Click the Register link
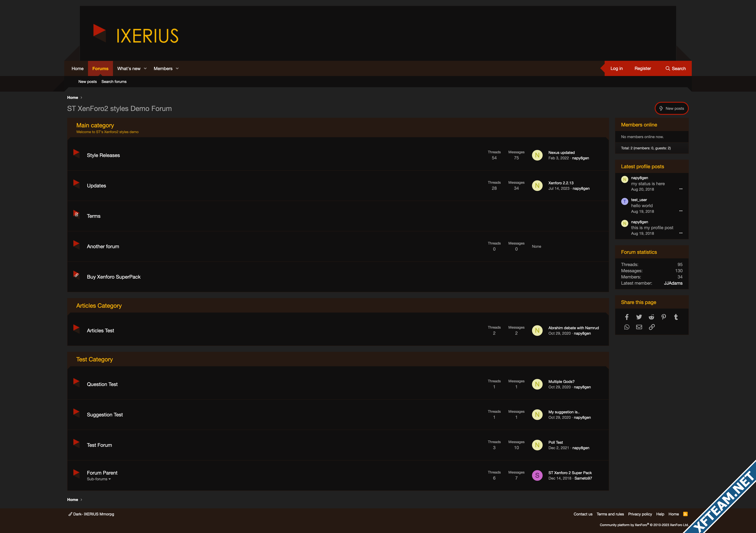Screen dimensions: 756x533 tap(642, 68)
